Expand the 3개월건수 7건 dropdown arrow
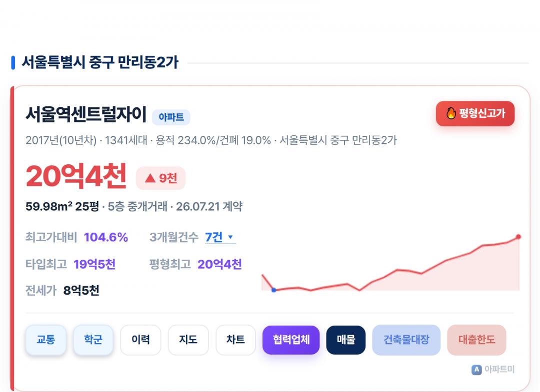The height and width of the screenshot is (392, 540). 230,237
